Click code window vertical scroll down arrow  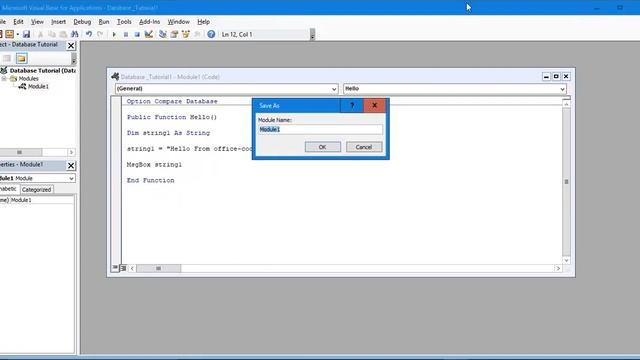(566, 260)
